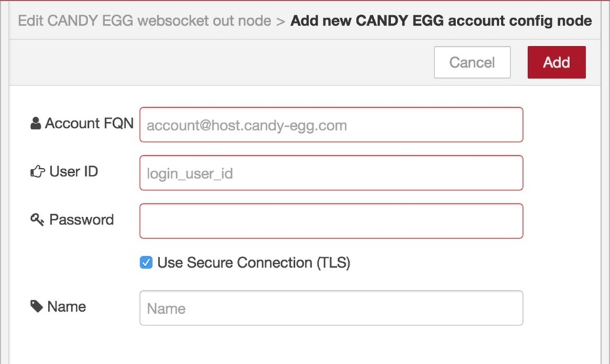Click the Account FQN label text
The height and width of the screenshot is (364, 610).
coord(89,123)
